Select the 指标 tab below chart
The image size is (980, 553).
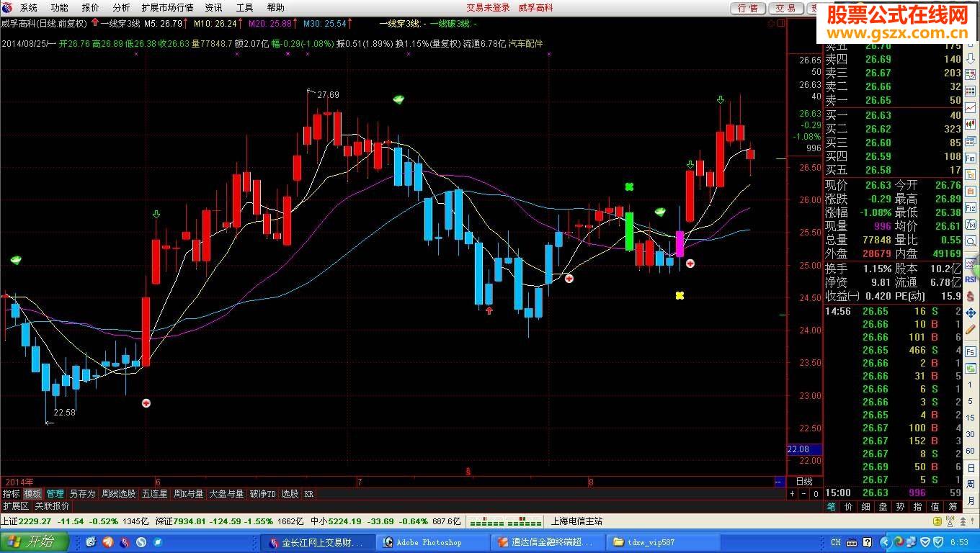[11, 494]
